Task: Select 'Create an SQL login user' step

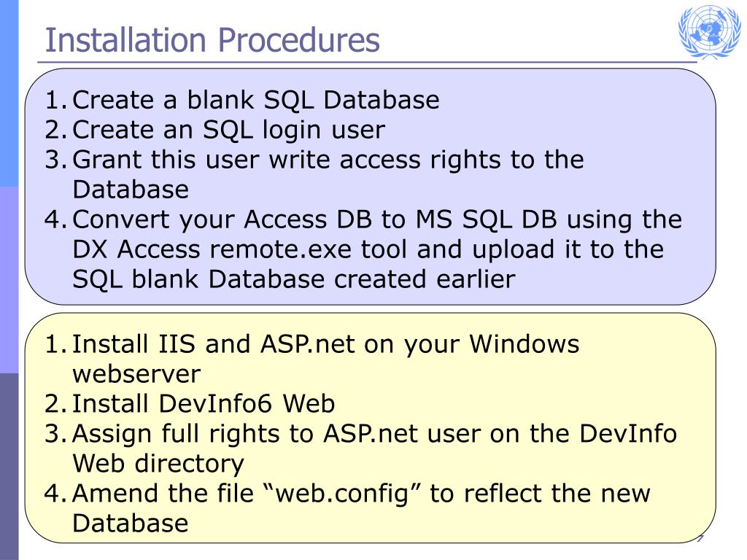Action: [x=228, y=130]
